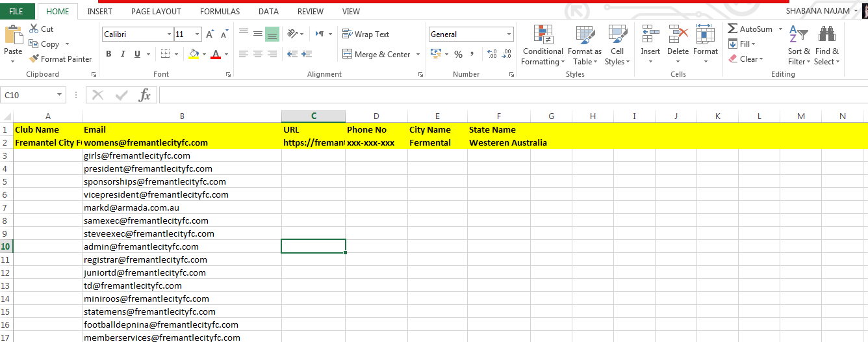The height and width of the screenshot is (342, 868).
Task: Click the Cut scissors icon
Action: [x=34, y=29]
